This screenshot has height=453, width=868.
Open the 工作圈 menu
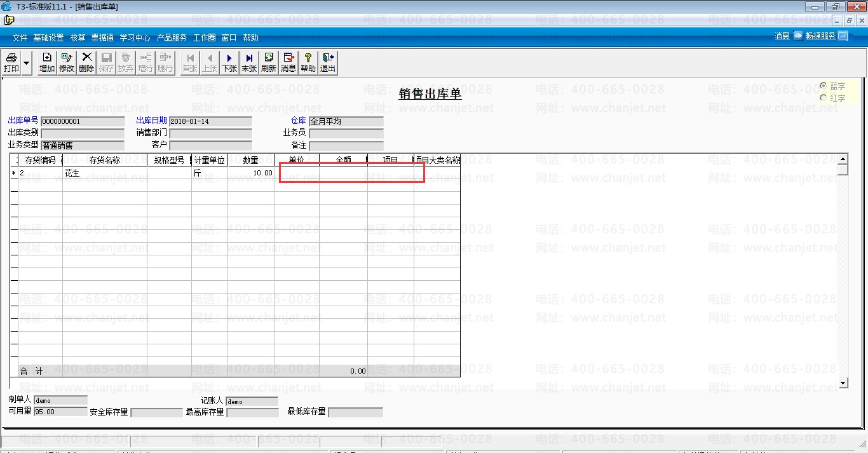(205, 37)
